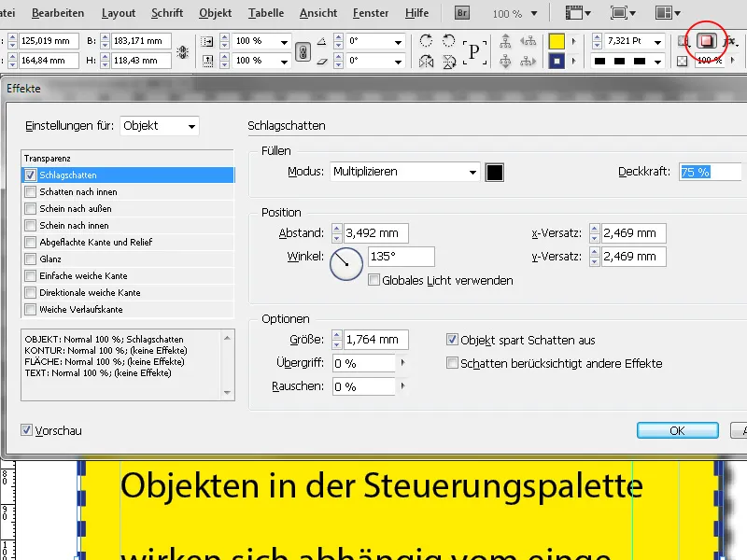
Task: Open the view options filmstrip icon
Action: point(578,13)
